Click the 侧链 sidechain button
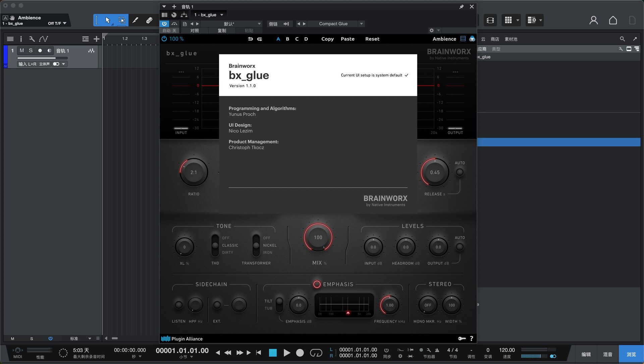The width and height of the screenshot is (644, 364). point(273,24)
